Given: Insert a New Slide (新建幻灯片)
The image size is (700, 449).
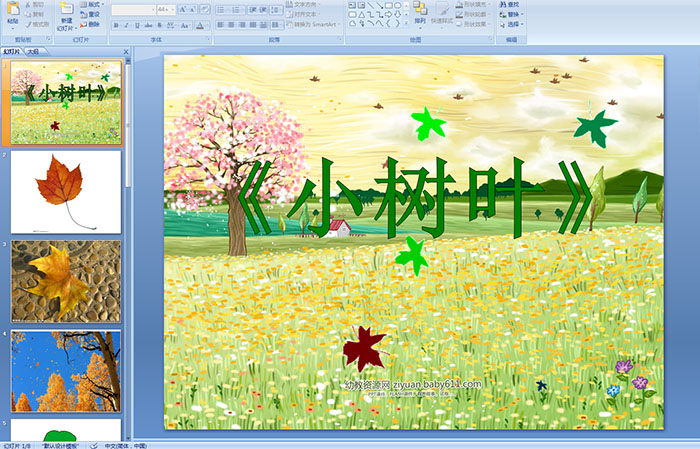Looking at the screenshot, I should pyautogui.click(x=67, y=17).
